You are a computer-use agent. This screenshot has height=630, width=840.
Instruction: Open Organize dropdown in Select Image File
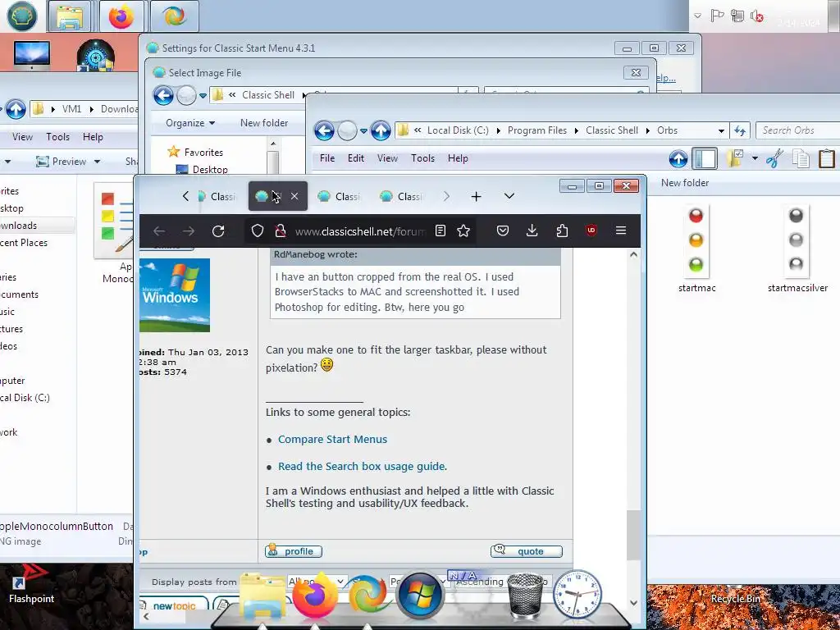click(190, 123)
